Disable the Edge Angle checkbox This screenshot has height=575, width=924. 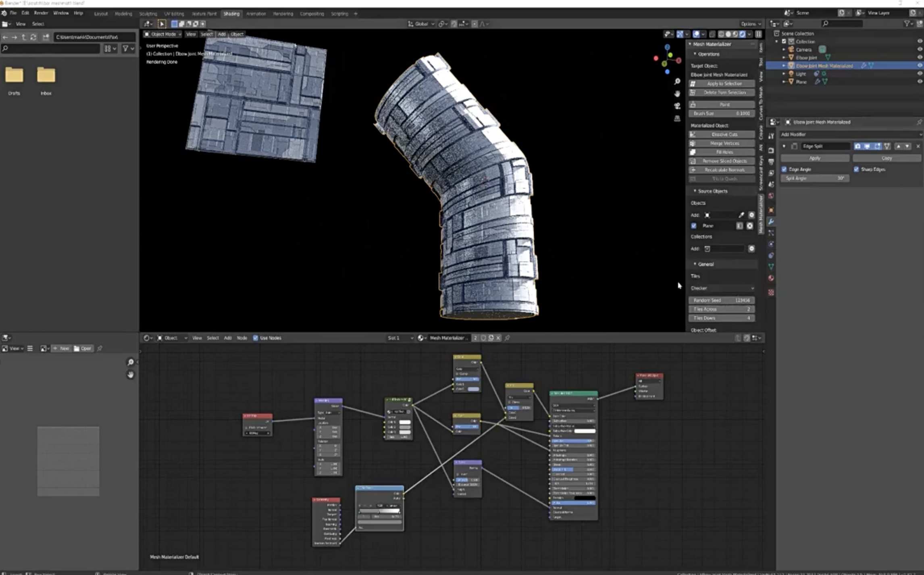[x=784, y=169]
